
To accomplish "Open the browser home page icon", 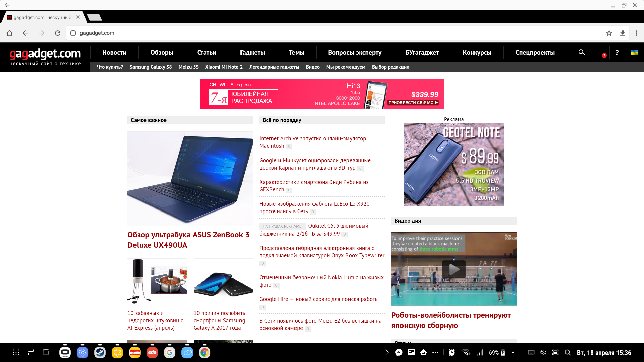I will coord(9,33).
